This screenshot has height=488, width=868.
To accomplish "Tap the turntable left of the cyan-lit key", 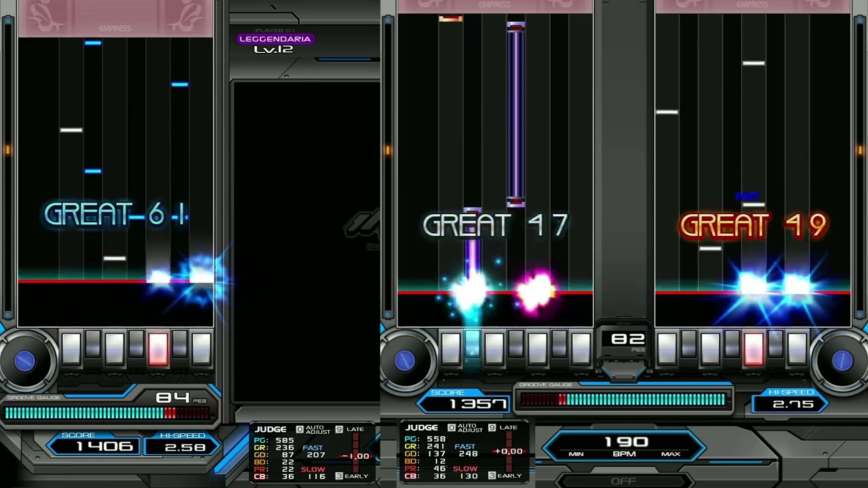I will click(405, 361).
